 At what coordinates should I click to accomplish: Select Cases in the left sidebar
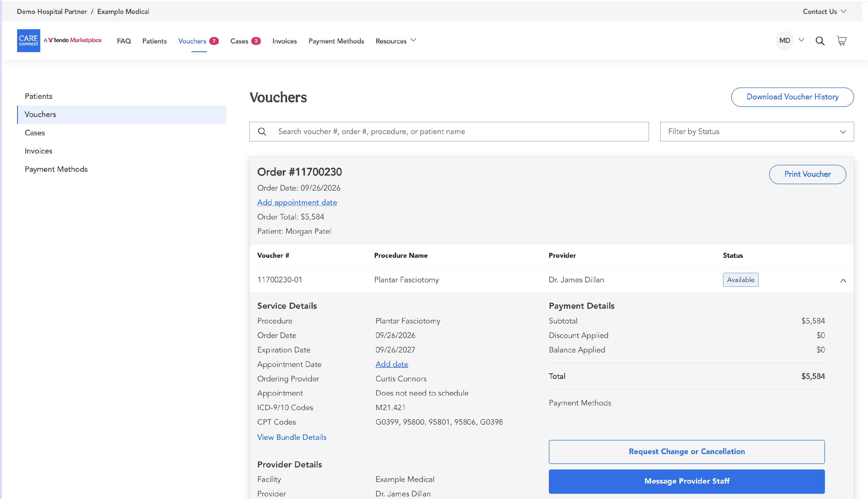(x=122, y=133)
